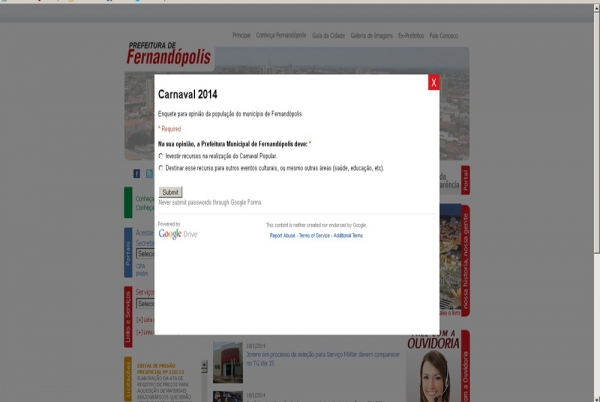Open Additional Terms link
600x402 pixels.
pos(348,235)
